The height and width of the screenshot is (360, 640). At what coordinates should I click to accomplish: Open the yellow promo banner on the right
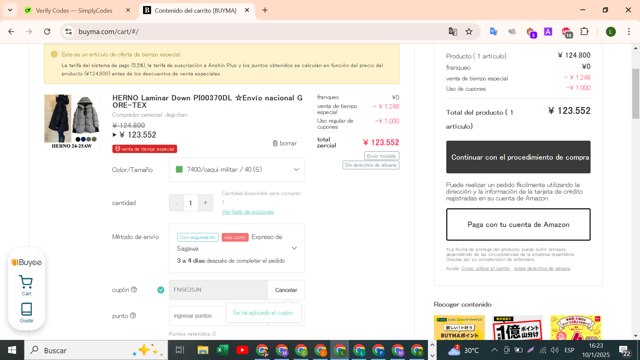576,327
